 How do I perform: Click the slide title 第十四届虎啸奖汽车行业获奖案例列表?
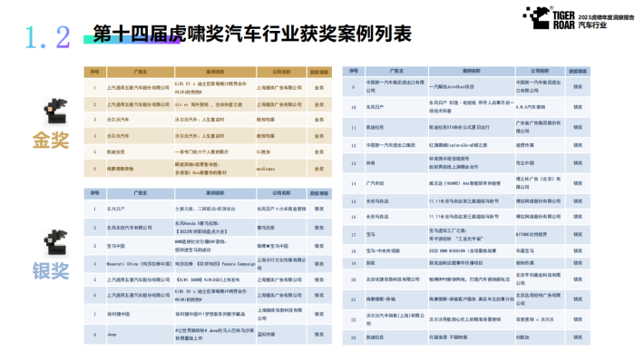pyautogui.click(x=252, y=34)
